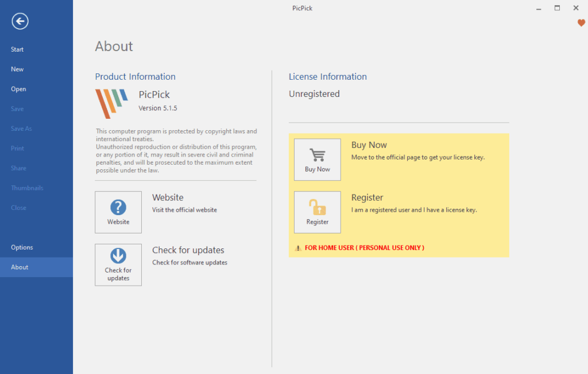This screenshot has height=374, width=588.
Task: Click 'Move to the official page' description
Action: click(418, 157)
